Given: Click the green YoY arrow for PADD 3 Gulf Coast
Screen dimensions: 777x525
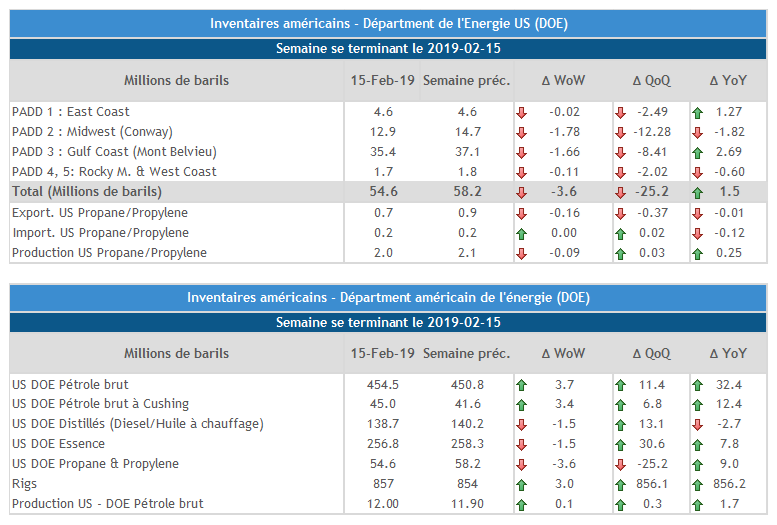Looking at the screenshot, I should tap(697, 152).
